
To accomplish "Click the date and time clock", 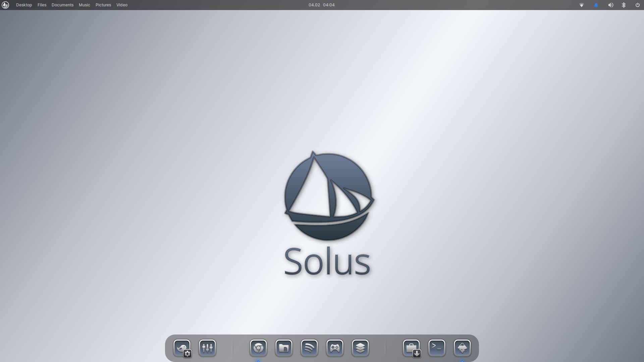I will 321,5.
